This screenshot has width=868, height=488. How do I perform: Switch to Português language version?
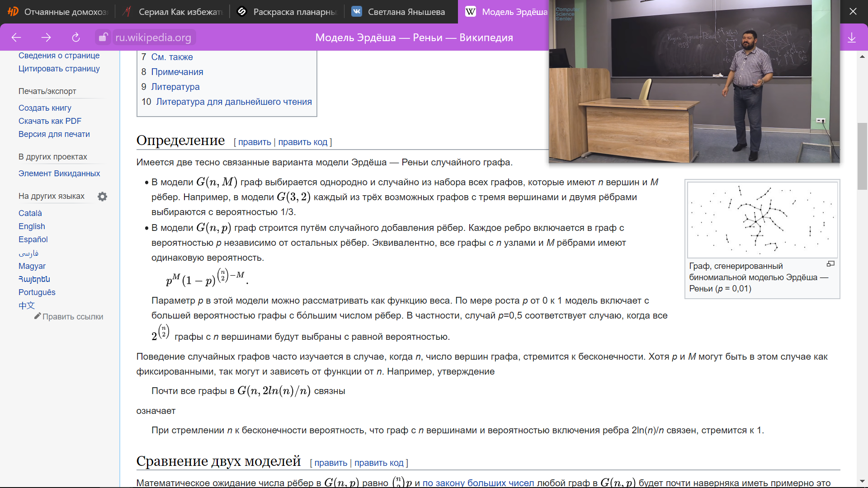[x=37, y=292]
